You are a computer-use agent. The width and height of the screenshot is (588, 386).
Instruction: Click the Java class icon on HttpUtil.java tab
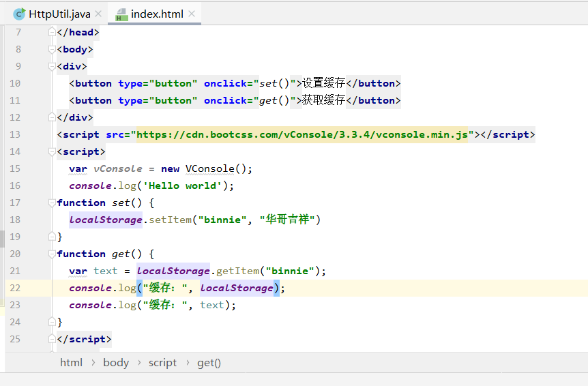click(x=19, y=14)
